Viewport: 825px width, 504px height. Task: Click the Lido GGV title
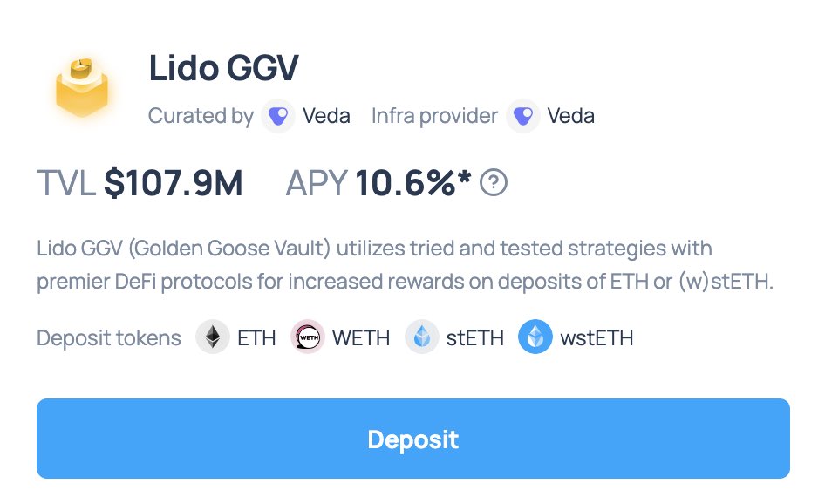tap(223, 68)
